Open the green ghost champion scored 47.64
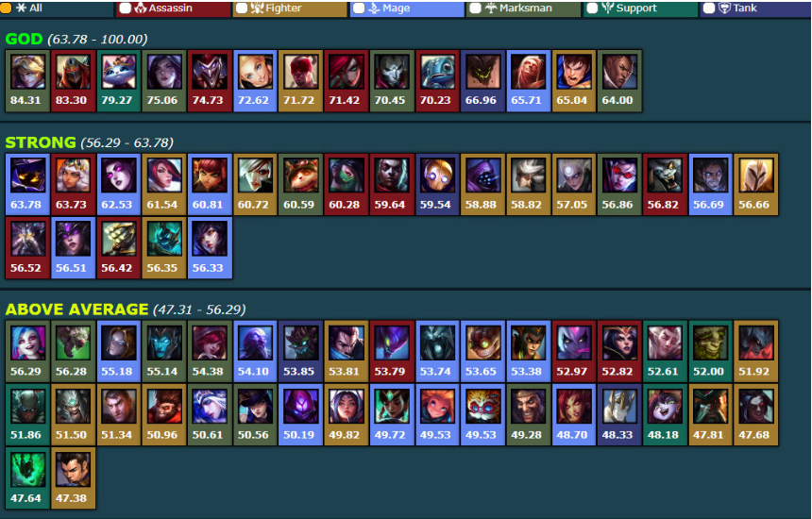812x519 pixels. (x=27, y=478)
